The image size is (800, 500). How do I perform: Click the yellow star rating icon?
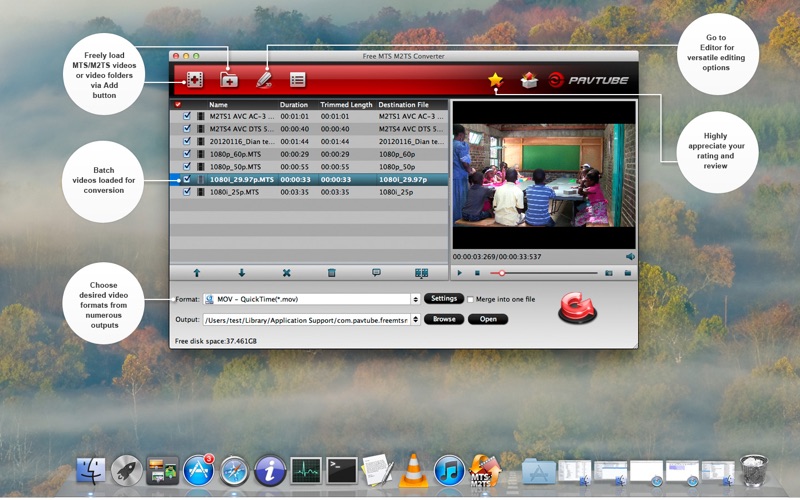[495, 80]
